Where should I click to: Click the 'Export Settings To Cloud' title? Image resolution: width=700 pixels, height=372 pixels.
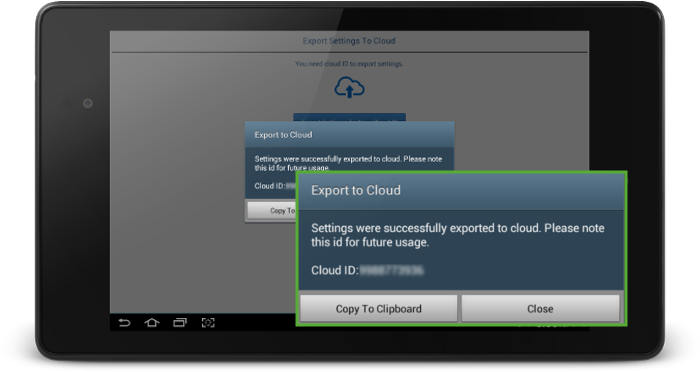click(x=349, y=41)
